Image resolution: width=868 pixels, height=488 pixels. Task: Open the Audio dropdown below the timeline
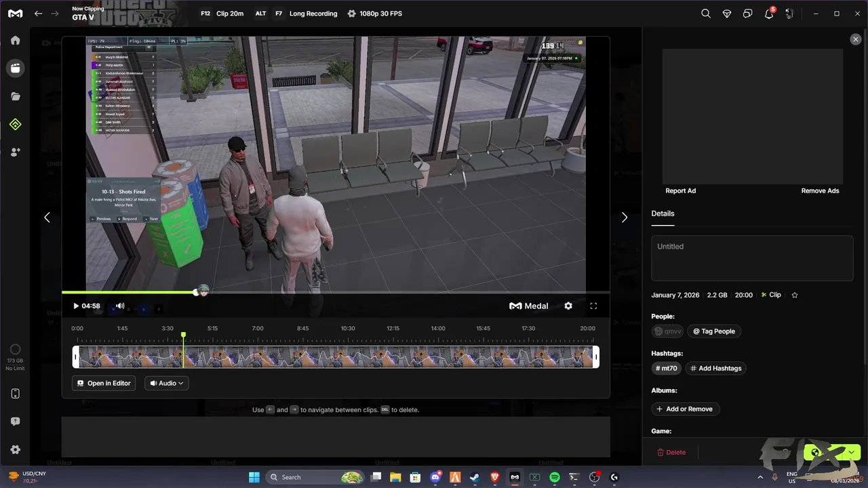[166, 383]
